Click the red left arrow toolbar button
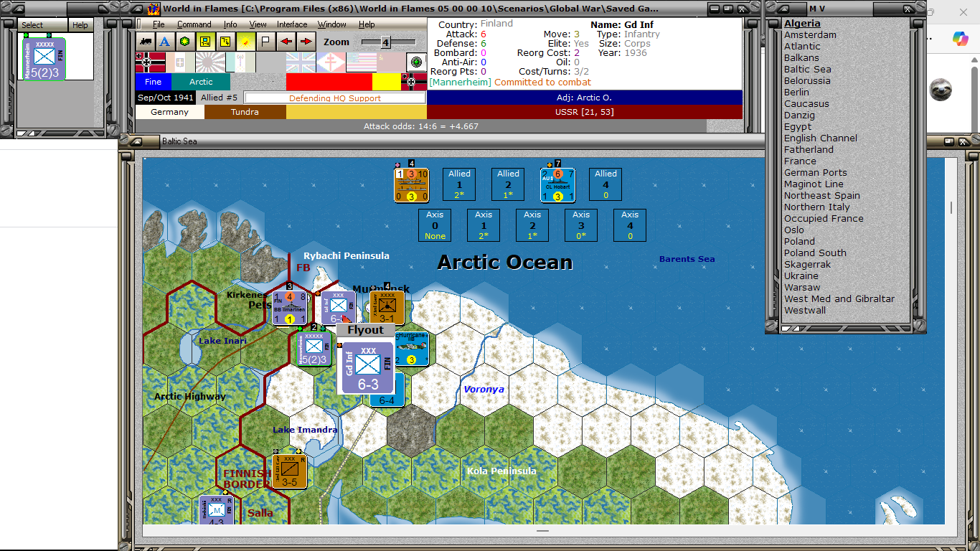This screenshot has height=551, width=980. pyautogui.click(x=286, y=42)
